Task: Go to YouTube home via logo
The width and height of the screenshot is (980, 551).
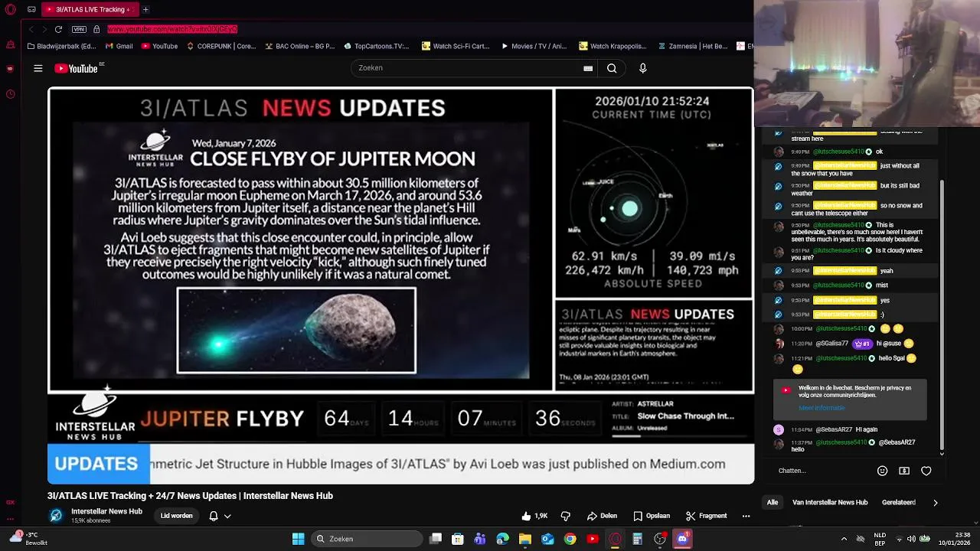Action: (x=77, y=68)
